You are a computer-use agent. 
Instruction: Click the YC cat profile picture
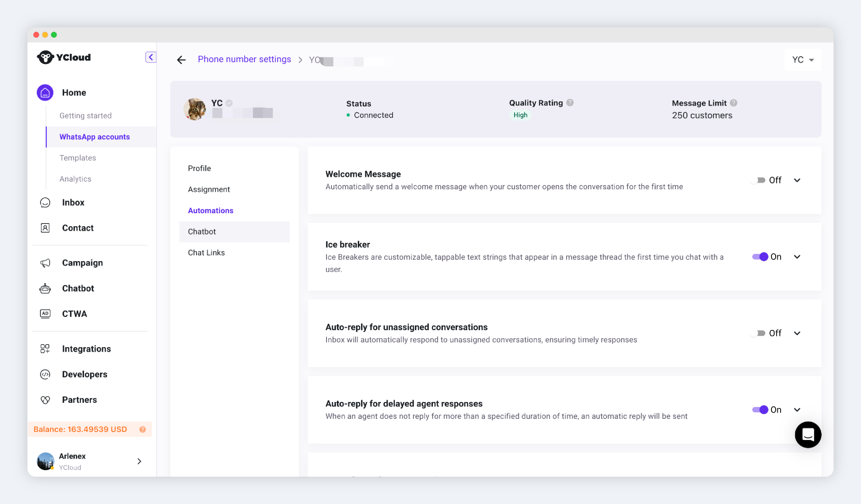[195, 109]
